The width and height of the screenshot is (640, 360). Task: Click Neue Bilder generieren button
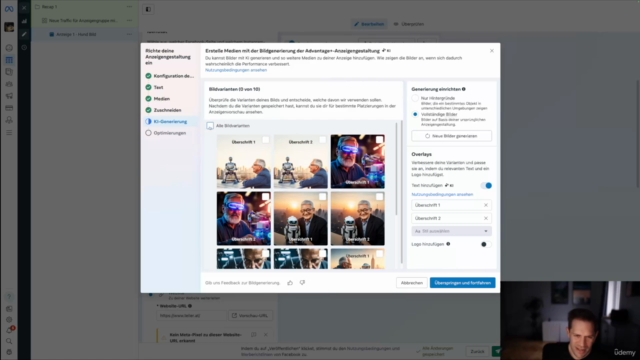(451, 136)
